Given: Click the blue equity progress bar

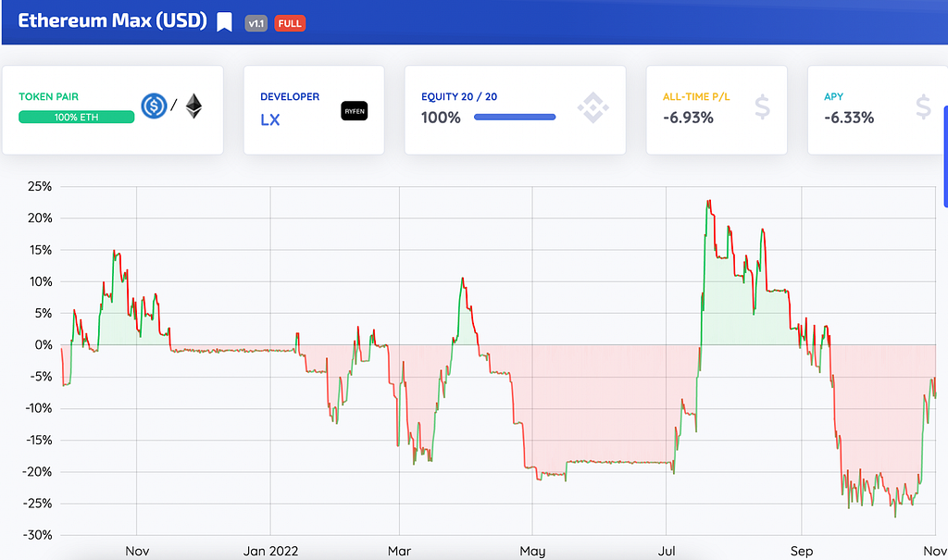Looking at the screenshot, I should click(x=515, y=118).
